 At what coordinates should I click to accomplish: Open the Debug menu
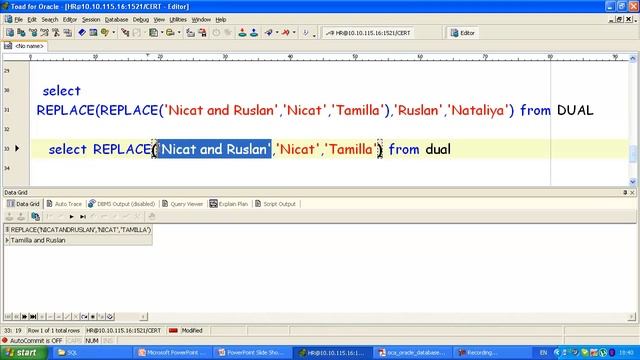[141, 20]
